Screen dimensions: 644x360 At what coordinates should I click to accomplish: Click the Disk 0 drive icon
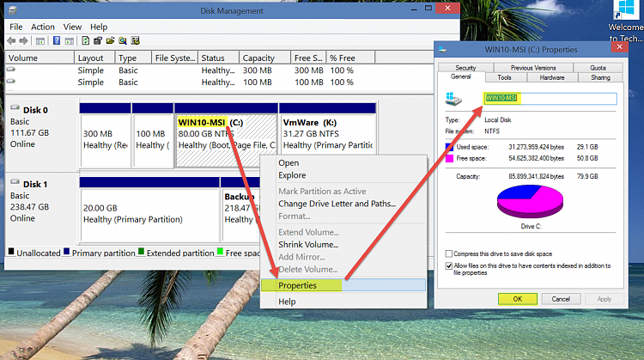click(x=15, y=107)
